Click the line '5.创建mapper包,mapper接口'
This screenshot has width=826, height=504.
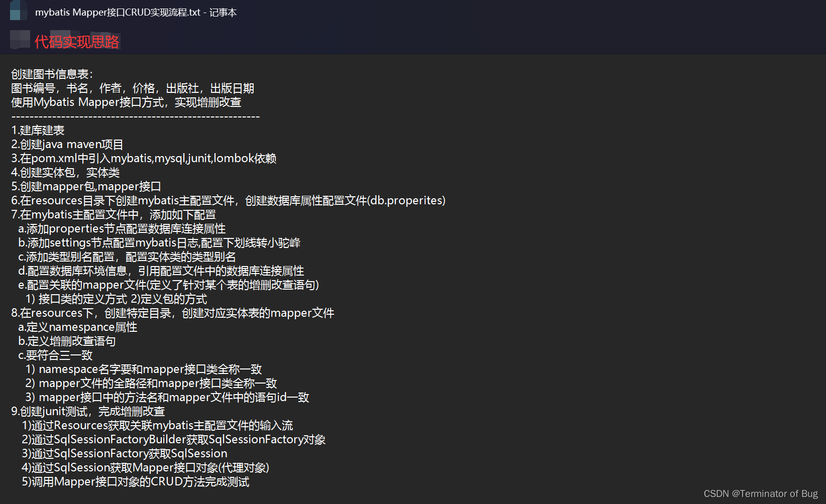86,187
